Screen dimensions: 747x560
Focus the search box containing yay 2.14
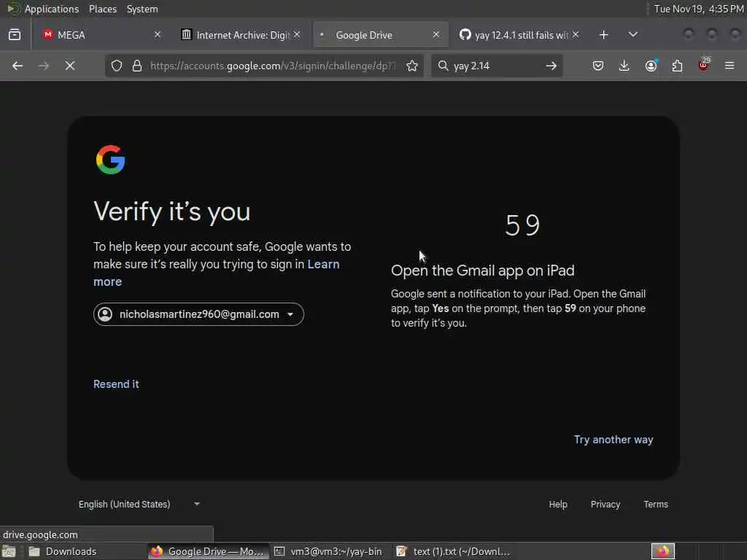pyautogui.click(x=495, y=66)
